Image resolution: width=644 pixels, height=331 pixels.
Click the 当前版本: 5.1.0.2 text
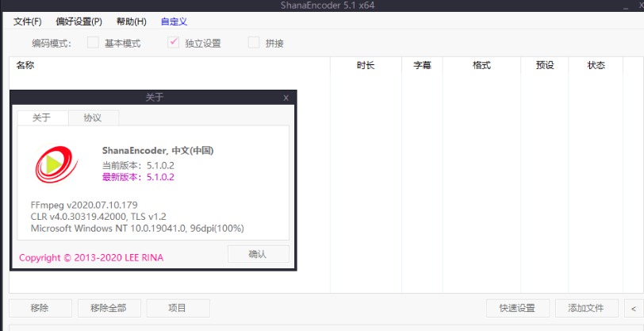click(138, 166)
